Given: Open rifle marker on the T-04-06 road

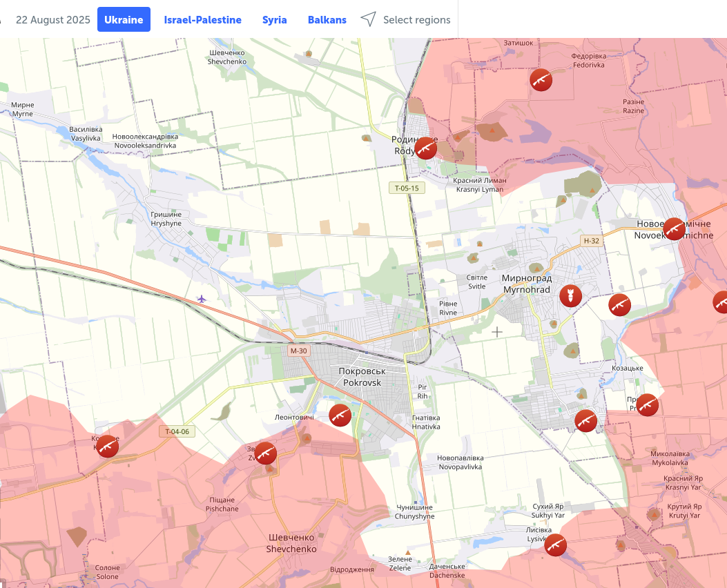Looking at the screenshot, I should [x=107, y=447].
